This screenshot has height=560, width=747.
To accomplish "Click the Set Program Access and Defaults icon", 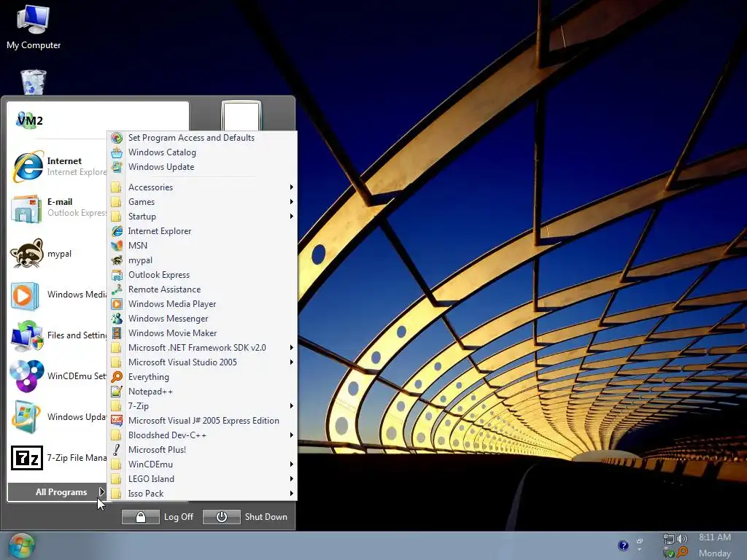I will (117, 138).
